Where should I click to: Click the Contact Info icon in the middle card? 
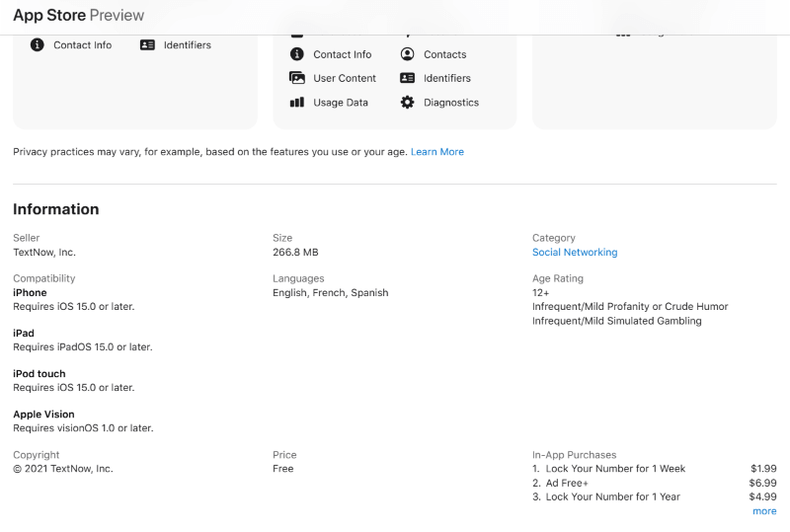pyautogui.click(x=297, y=54)
